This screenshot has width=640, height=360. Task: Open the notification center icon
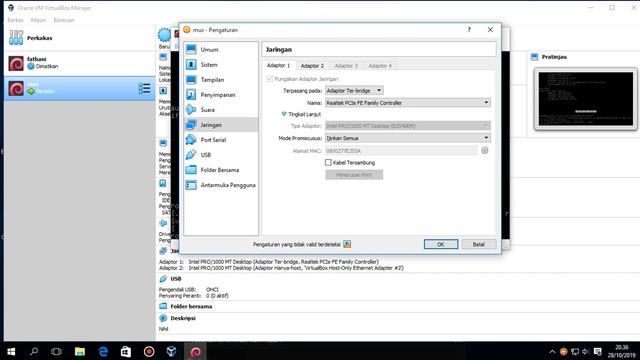598,351
